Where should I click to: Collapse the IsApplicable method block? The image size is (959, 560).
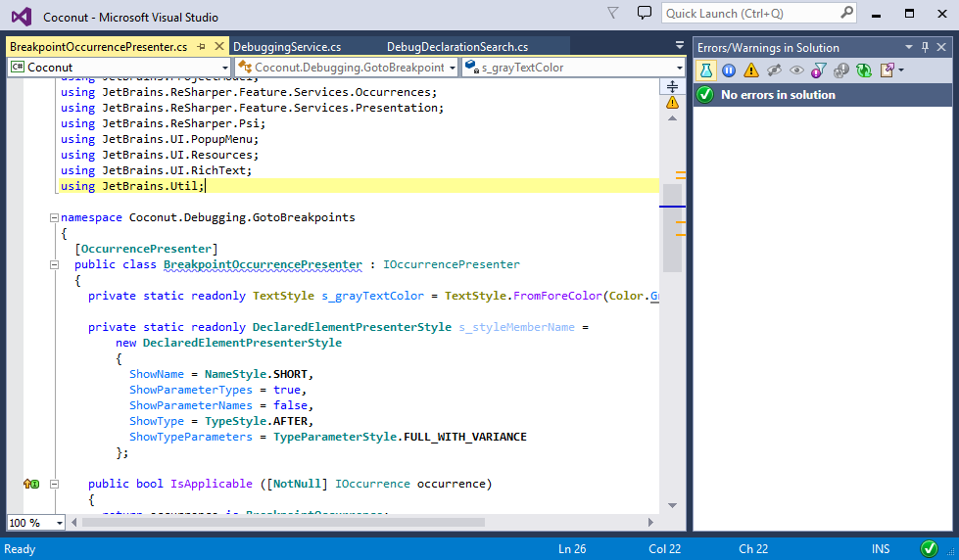(54, 484)
